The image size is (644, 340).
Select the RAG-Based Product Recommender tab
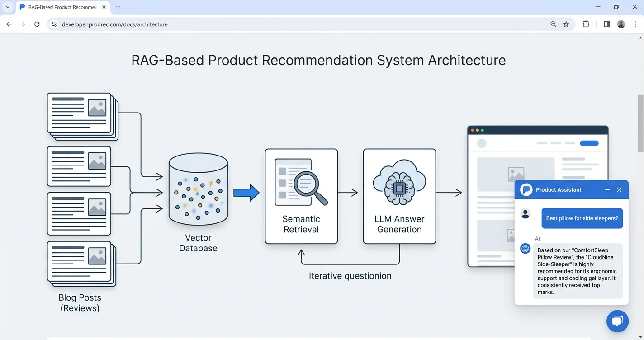coord(61,7)
